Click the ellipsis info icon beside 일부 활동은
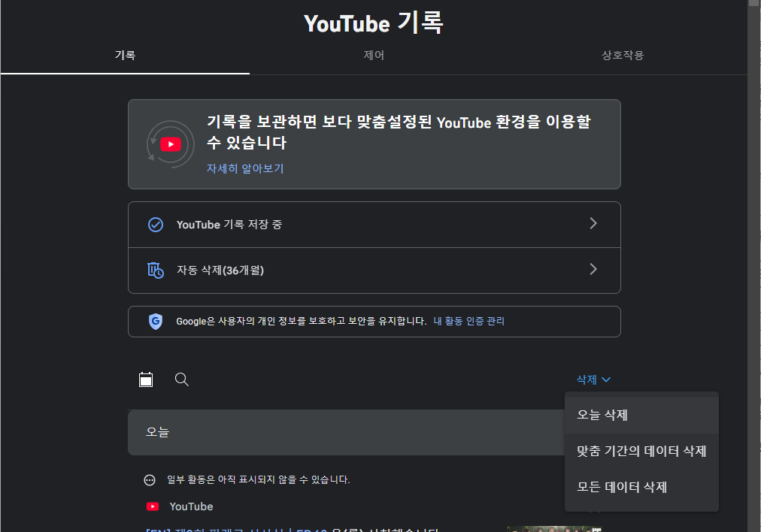This screenshot has width=761, height=532. pos(150,480)
